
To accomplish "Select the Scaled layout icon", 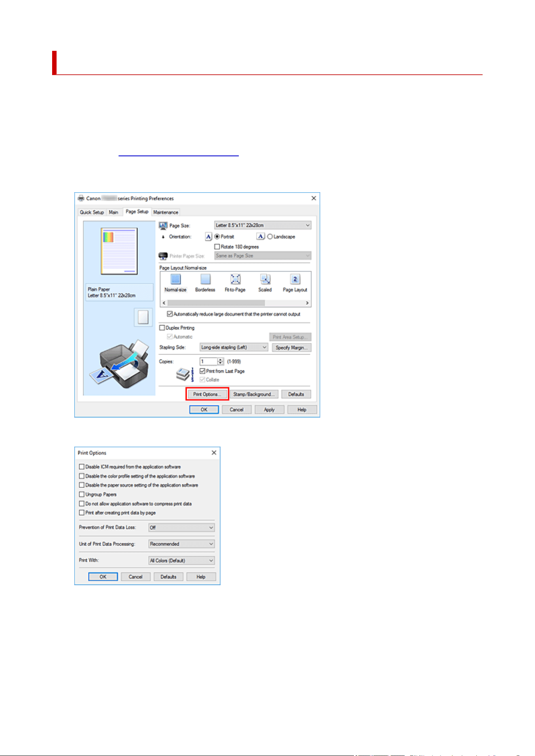I will click(265, 279).
